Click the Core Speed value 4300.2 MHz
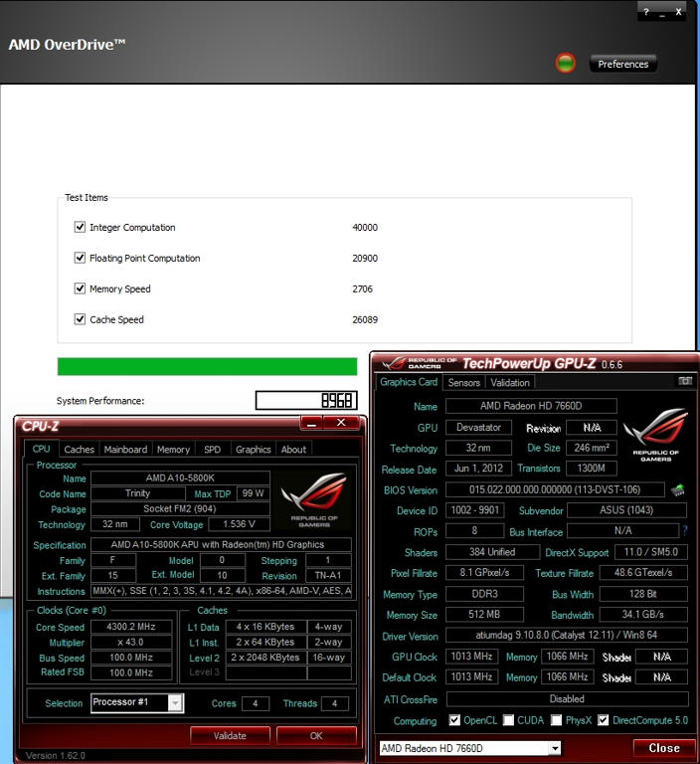700x764 pixels. coord(131,627)
